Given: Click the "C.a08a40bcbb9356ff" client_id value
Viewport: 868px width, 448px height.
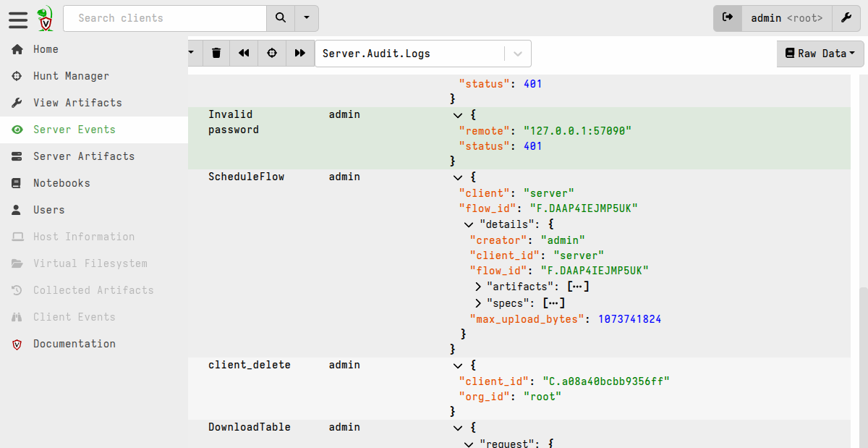Looking at the screenshot, I should click(606, 381).
